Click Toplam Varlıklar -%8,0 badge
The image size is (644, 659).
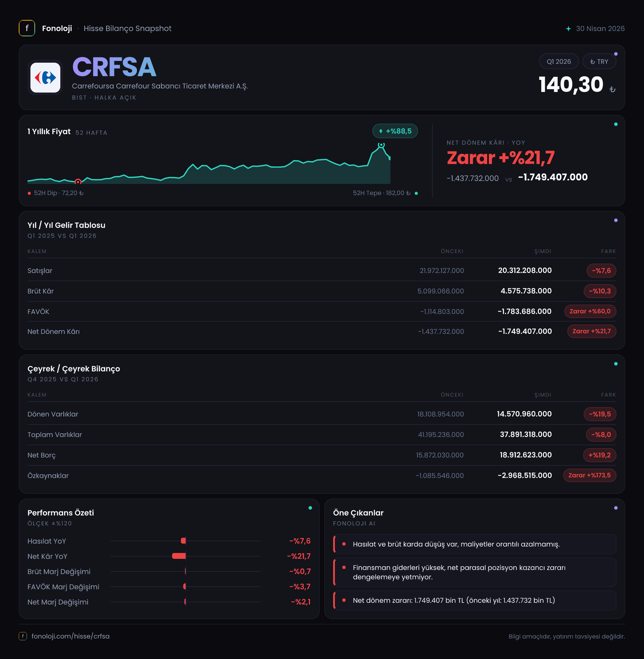601,435
